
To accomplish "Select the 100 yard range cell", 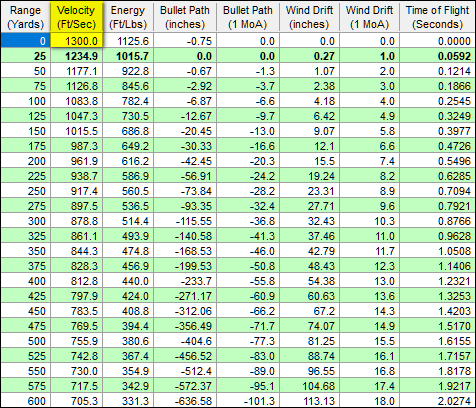I will pyautogui.click(x=25, y=101).
